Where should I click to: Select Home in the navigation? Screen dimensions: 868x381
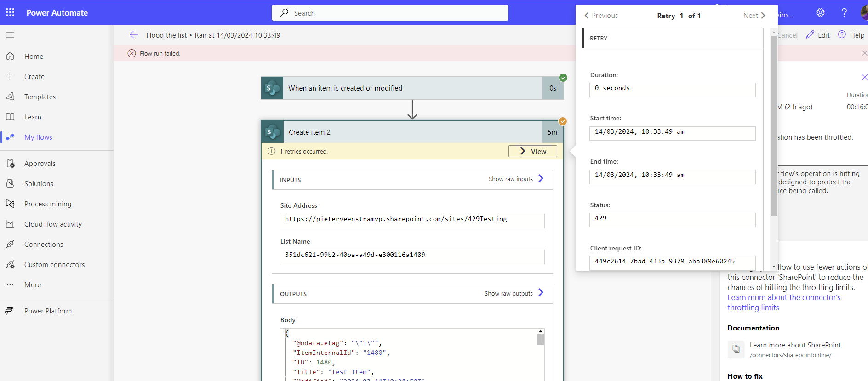point(34,56)
